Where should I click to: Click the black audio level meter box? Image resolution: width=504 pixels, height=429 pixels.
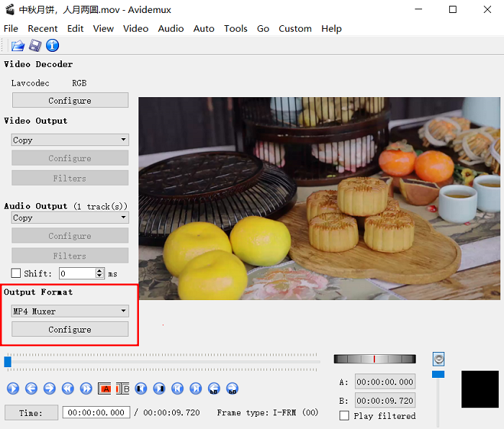pyautogui.click(x=480, y=389)
